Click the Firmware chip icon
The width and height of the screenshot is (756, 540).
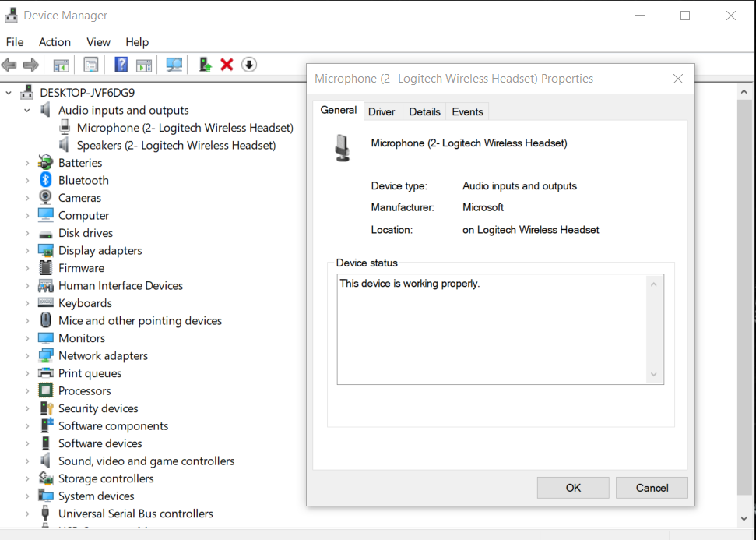click(x=46, y=268)
